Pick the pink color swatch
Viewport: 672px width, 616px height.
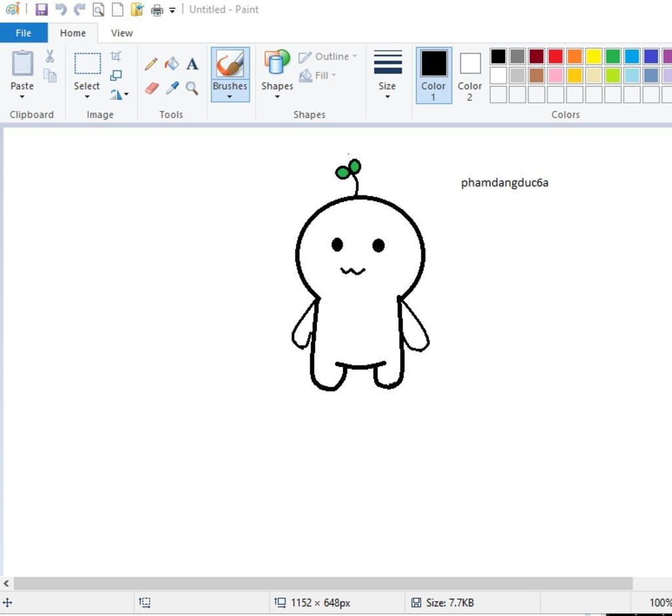pyautogui.click(x=555, y=75)
